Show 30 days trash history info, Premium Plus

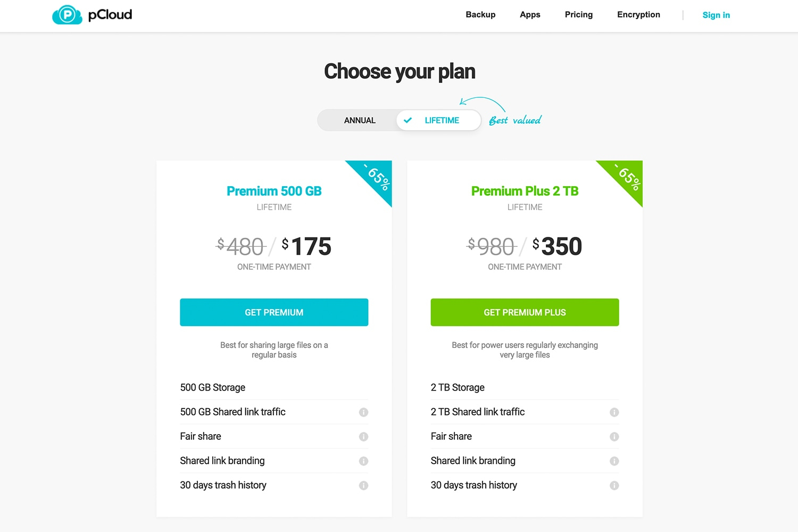614,486
